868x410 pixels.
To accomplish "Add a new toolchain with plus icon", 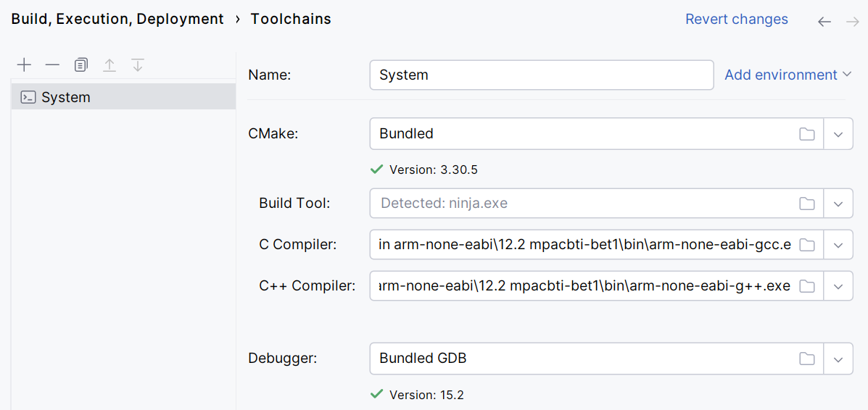I will tap(24, 65).
